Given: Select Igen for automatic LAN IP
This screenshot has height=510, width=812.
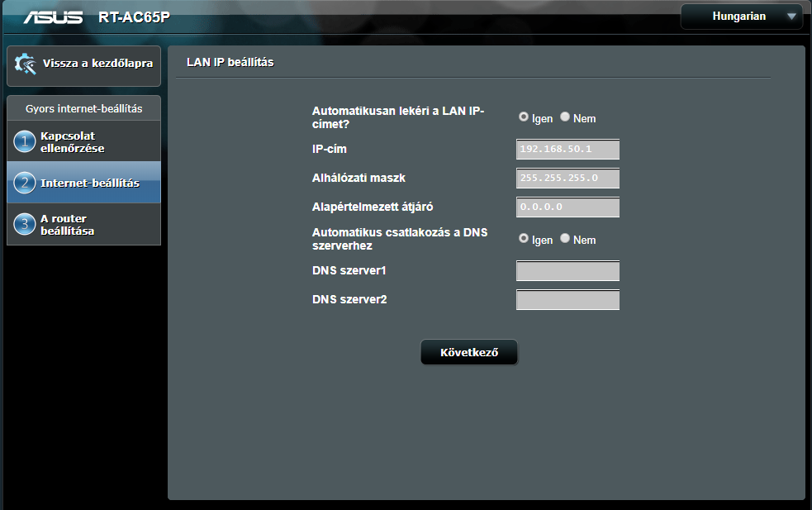Looking at the screenshot, I should point(524,117).
